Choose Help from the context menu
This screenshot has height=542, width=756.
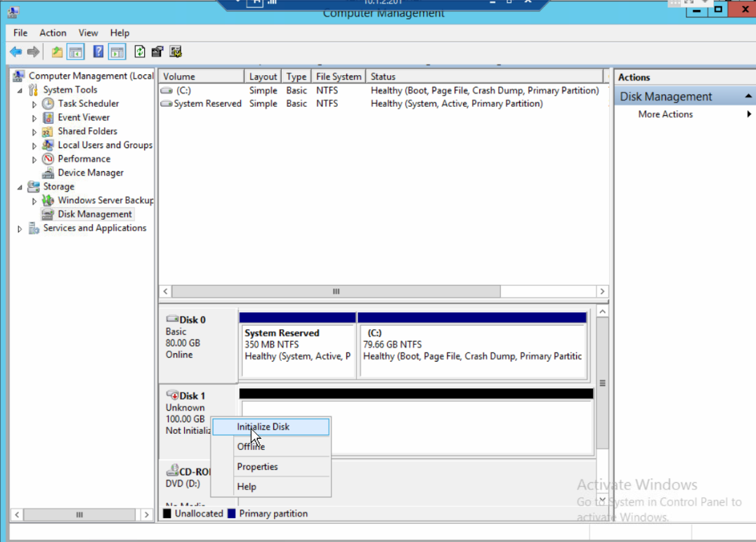click(271, 487)
